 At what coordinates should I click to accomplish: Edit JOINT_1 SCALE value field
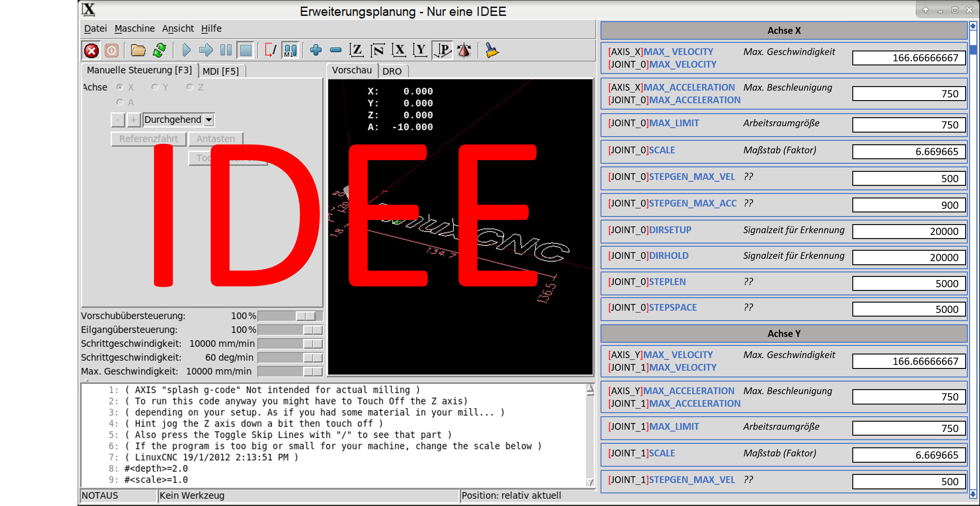tap(909, 455)
